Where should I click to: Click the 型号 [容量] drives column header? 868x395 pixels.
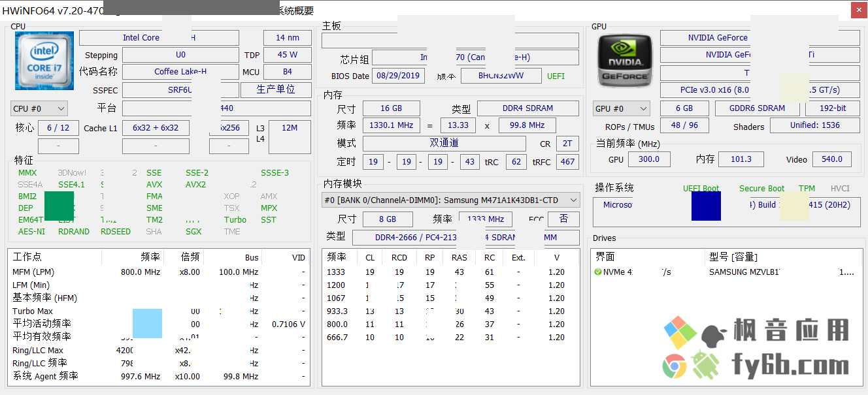[x=733, y=257]
